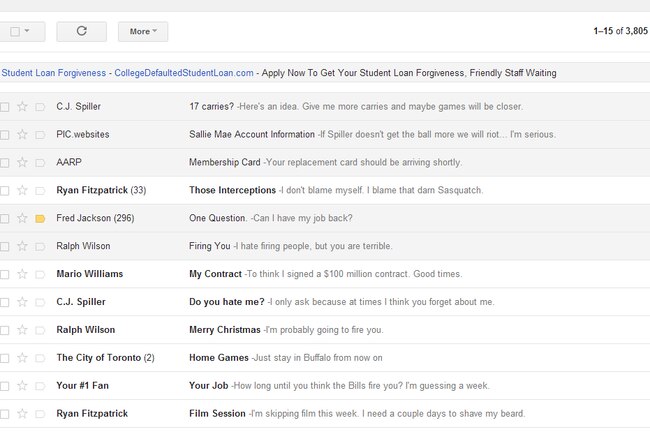Mark Those Interceptions email as important
Viewport: 650px width, 432px height.
coord(40,191)
